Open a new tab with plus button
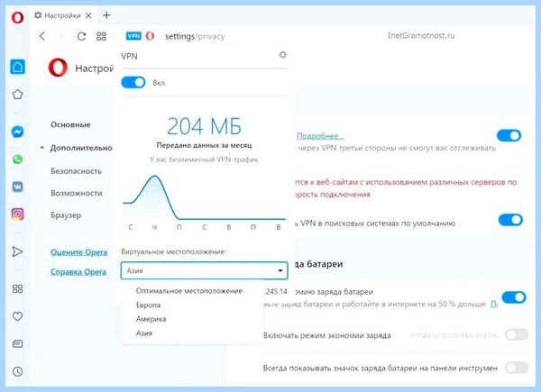Image resolution: width=541 pixels, height=392 pixels. (106, 15)
